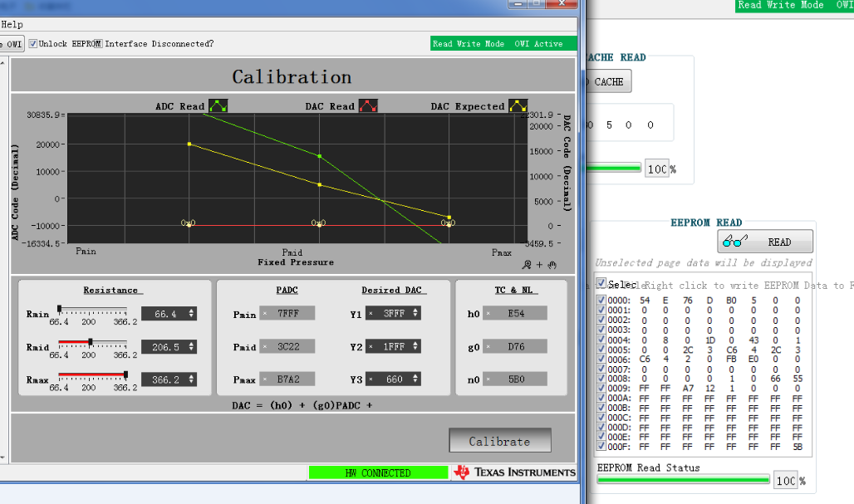Click the EEPROM Read Status progress bar
The width and height of the screenshot is (854, 504).
coord(683,480)
